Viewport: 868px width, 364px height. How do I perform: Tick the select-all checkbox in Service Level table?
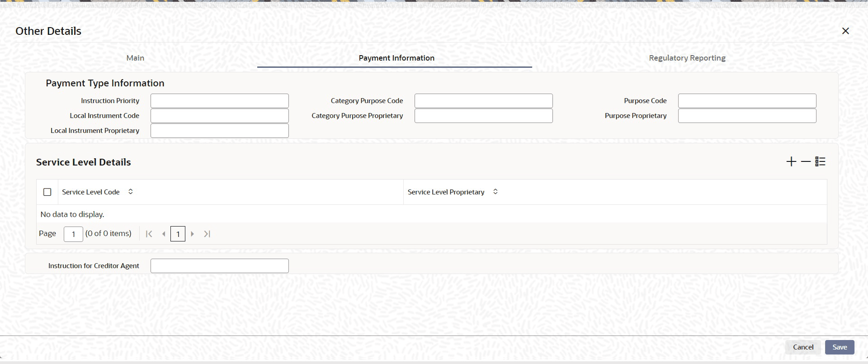pos(47,192)
